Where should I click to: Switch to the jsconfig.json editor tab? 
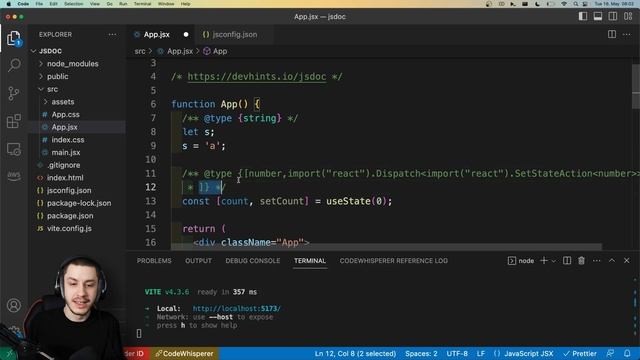point(234,35)
